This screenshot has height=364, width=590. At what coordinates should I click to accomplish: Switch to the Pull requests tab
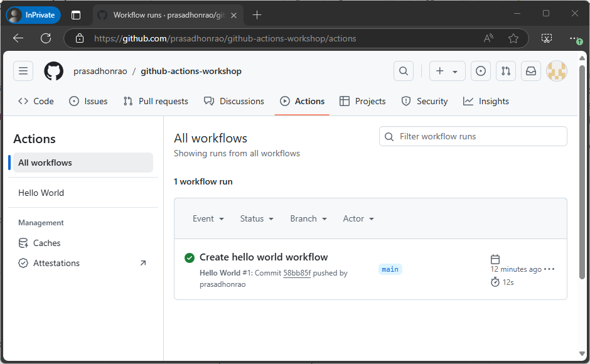pyautogui.click(x=156, y=101)
